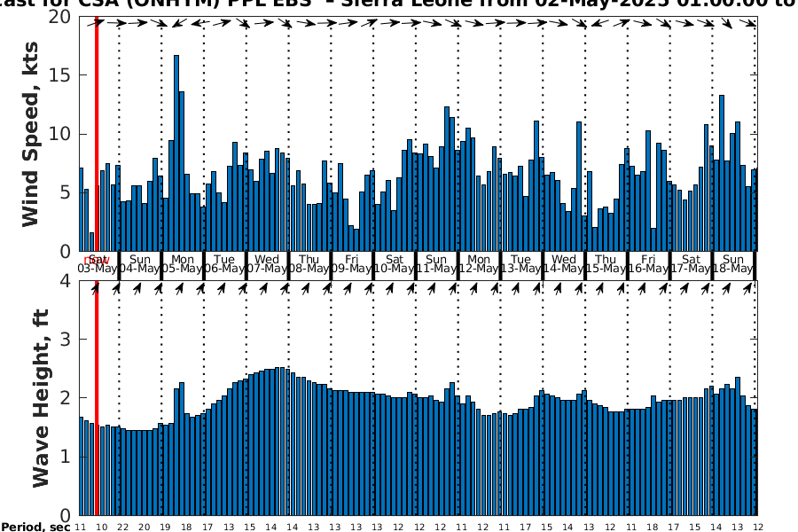Select the 'Tue 06-May' date label
This screenshot has height=532, width=798.
(224, 263)
